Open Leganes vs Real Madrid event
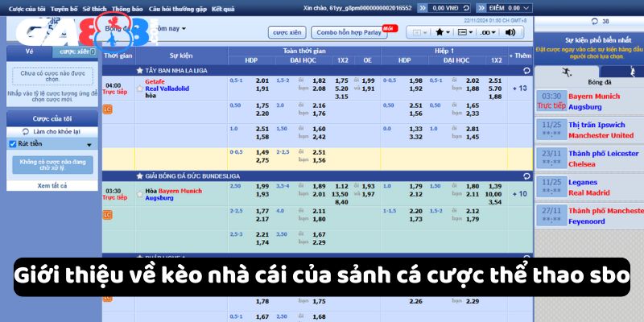 coord(590,188)
